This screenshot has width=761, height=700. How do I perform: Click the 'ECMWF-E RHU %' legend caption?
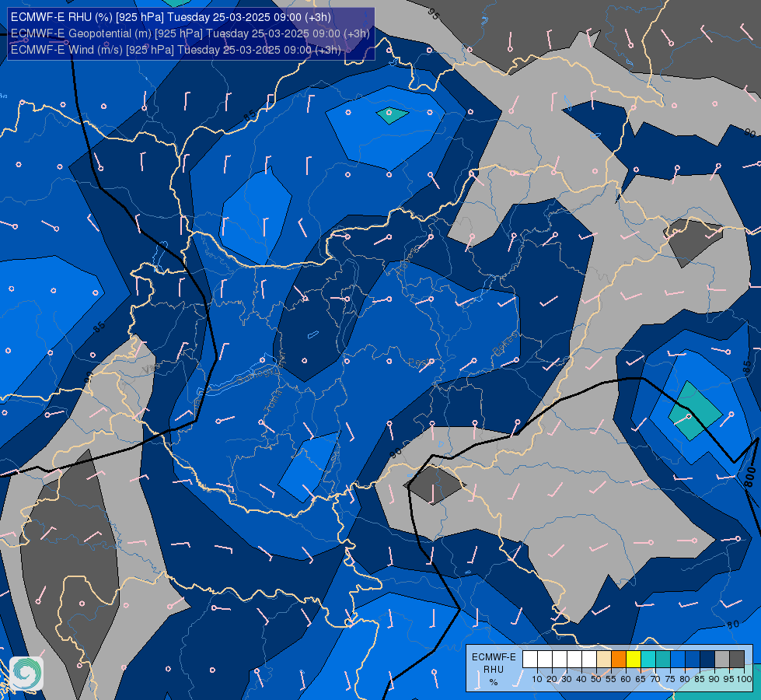494,670
